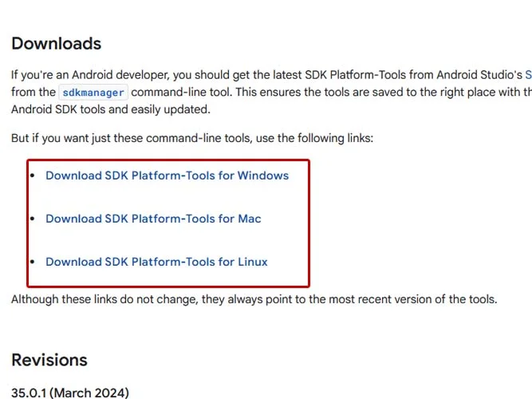This screenshot has width=532, height=399.
Task: Click the bullet beside the Linux download link
Action: click(x=33, y=262)
